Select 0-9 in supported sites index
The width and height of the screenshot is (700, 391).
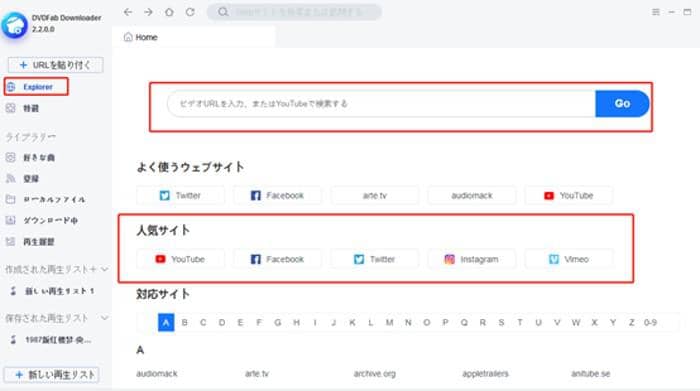(650, 322)
